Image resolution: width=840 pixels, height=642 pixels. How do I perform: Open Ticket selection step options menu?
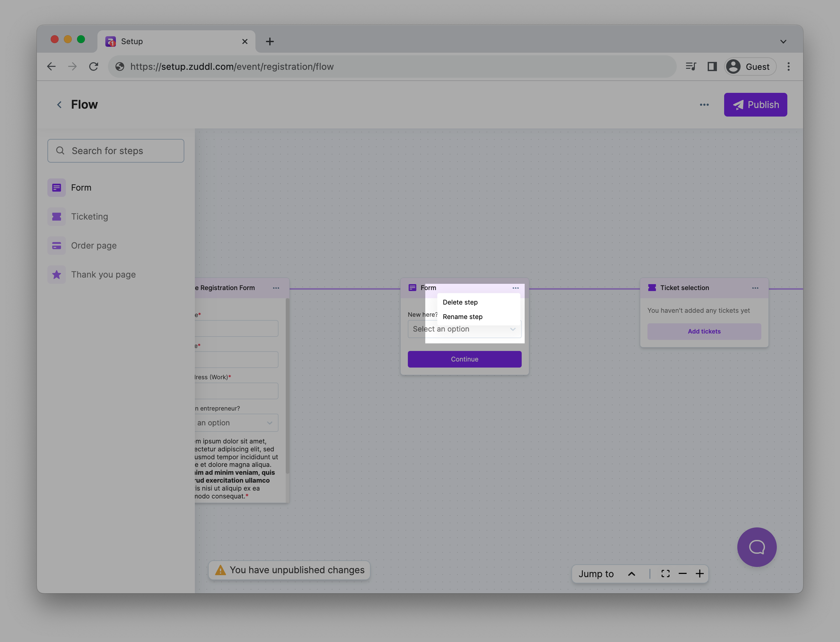(x=755, y=288)
